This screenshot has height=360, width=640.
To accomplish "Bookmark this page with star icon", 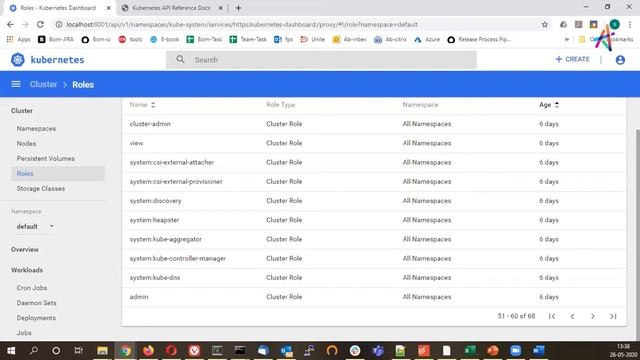I will click(544, 24).
